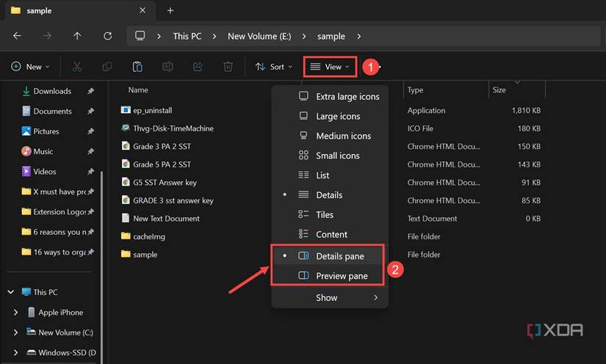Click the Delete trash icon
This screenshot has width=606, height=364.
tap(228, 67)
